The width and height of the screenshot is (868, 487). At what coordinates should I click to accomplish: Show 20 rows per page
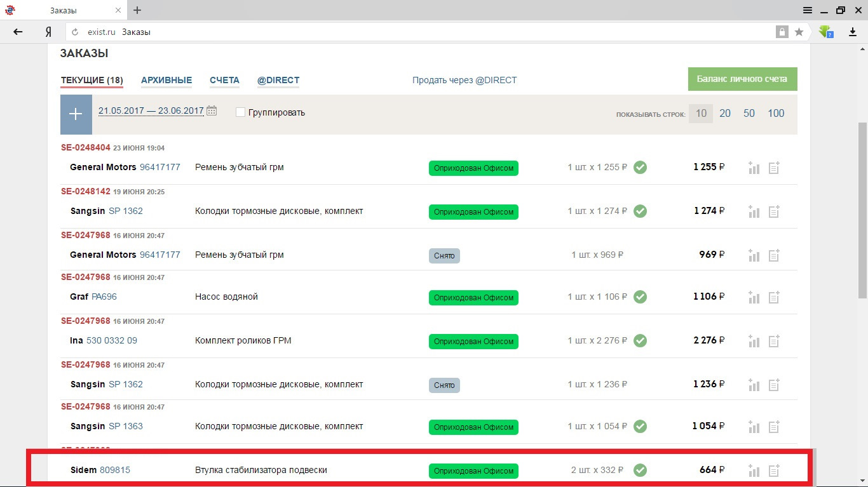[x=725, y=114]
